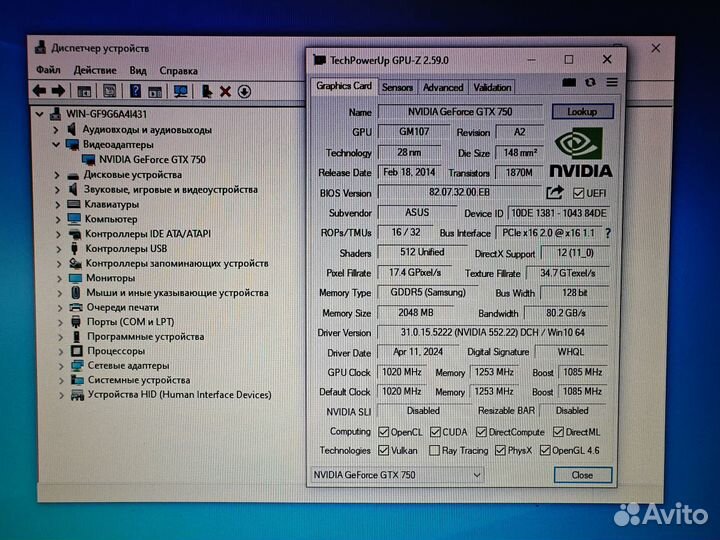The height and width of the screenshot is (540, 720).
Task: Switch to the Advanced tab
Action: (x=443, y=87)
